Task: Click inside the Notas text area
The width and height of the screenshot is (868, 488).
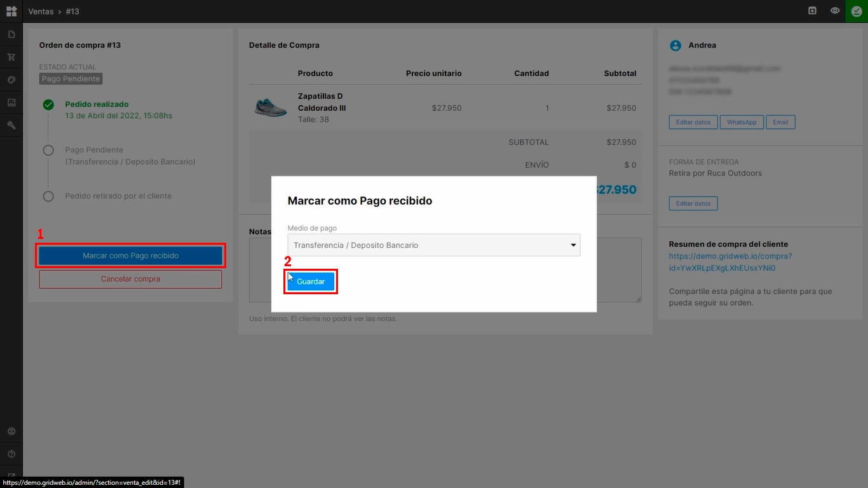Action: (445, 270)
